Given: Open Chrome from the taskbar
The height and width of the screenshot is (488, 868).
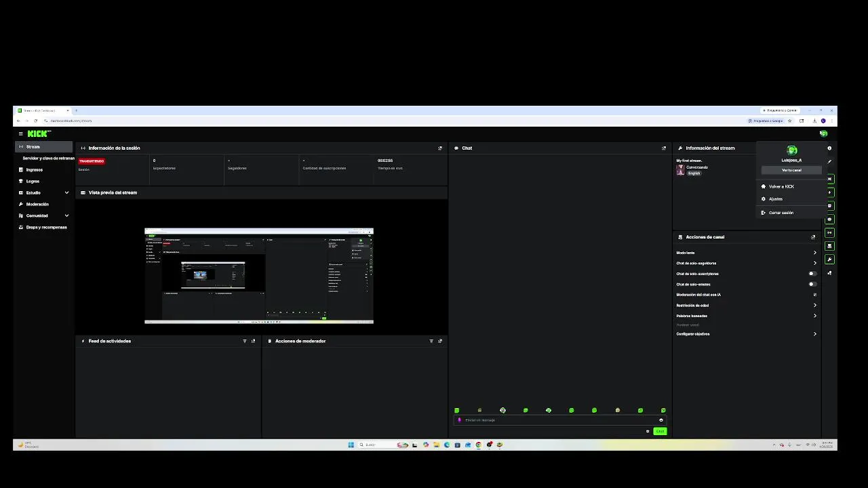Looking at the screenshot, I should 479,445.
